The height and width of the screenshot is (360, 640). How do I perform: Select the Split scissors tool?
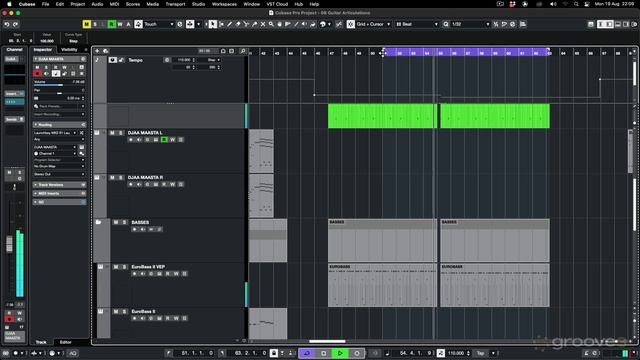pyautogui.click(x=246, y=24)
